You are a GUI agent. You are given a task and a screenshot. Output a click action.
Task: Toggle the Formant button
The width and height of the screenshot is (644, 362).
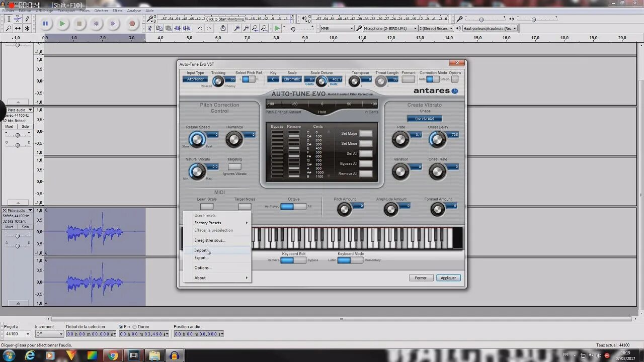click(409, 79)
